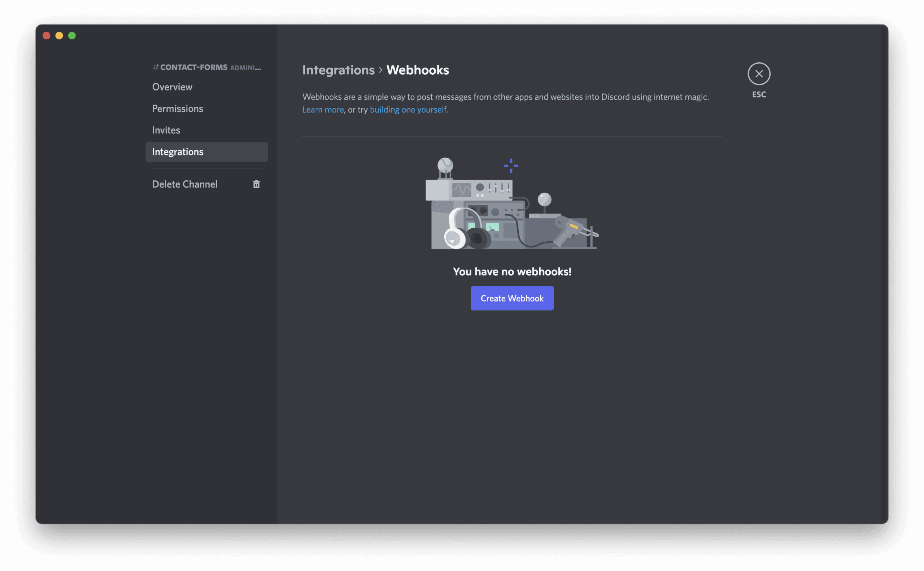
Task: Choose the Delete Channel option
Action: click(184, 184)
